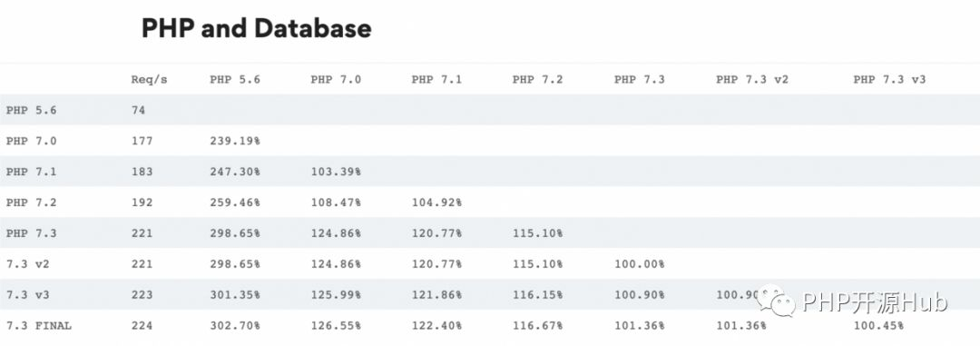
Task: Click the 100.45% cell
Action: coord(878,326)
